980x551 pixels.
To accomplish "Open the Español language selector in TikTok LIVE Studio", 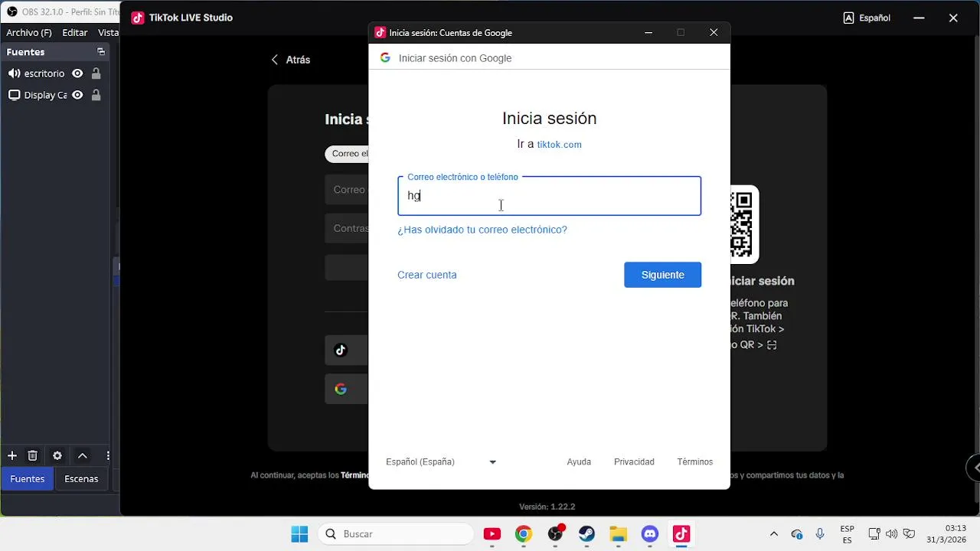I will pyautogui.click(x=867, y=18).
